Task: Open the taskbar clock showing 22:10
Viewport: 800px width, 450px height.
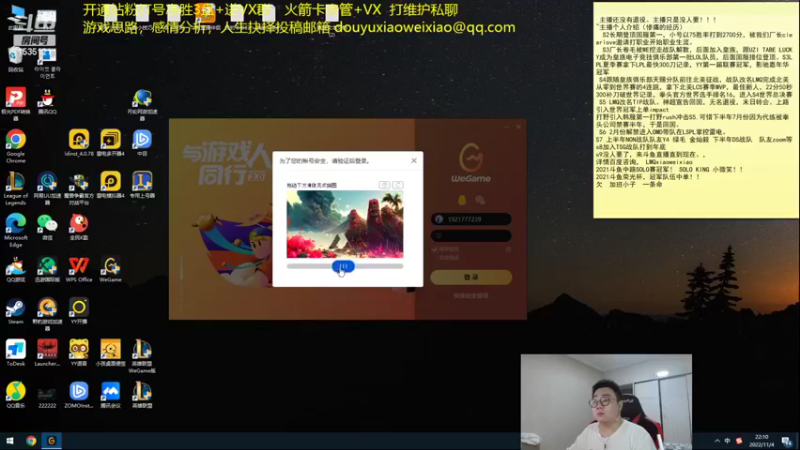Action: pos(761,441)
